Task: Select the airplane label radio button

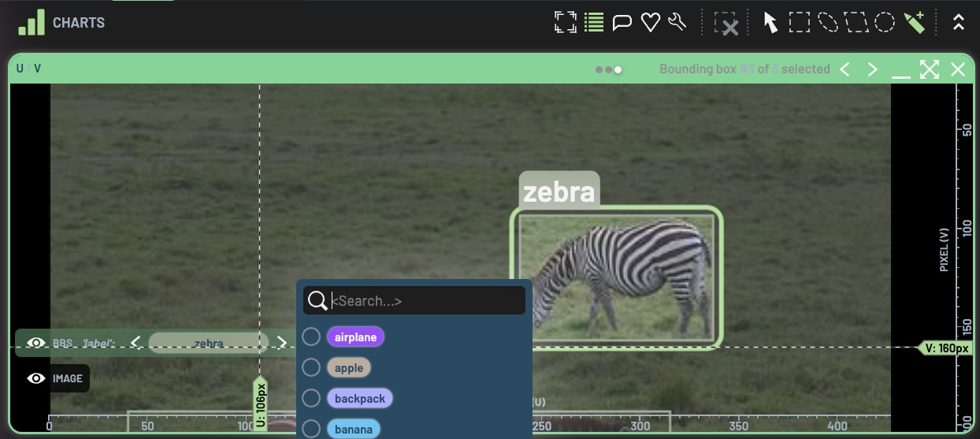Action: coord(311,337)
